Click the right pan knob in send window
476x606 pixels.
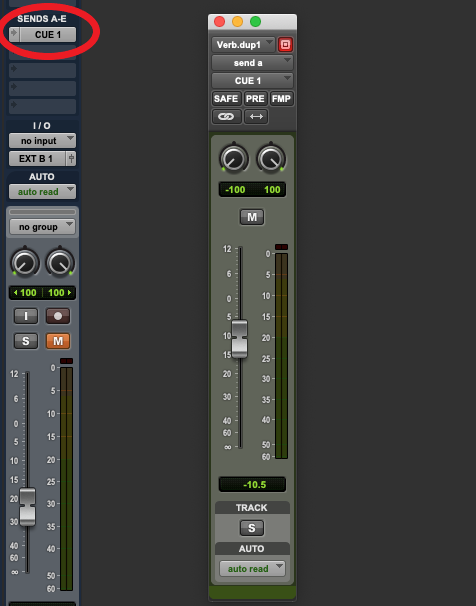tap(271, 158)
